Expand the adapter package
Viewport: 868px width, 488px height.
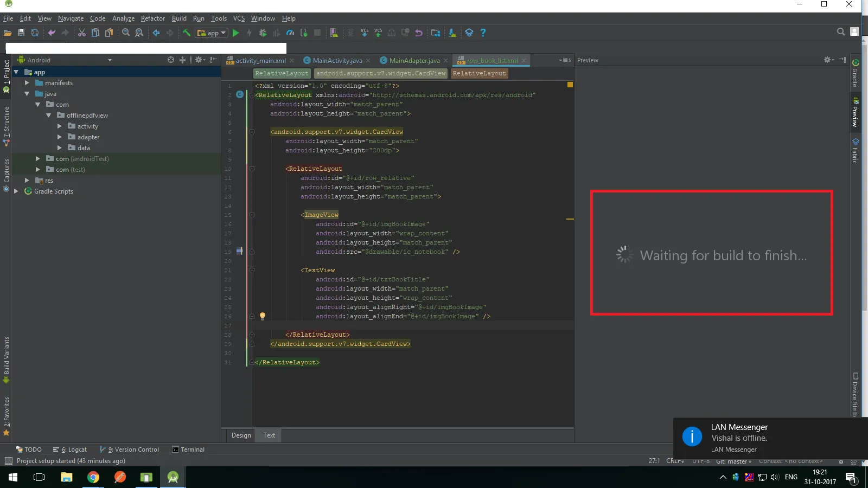pos(60,137)
